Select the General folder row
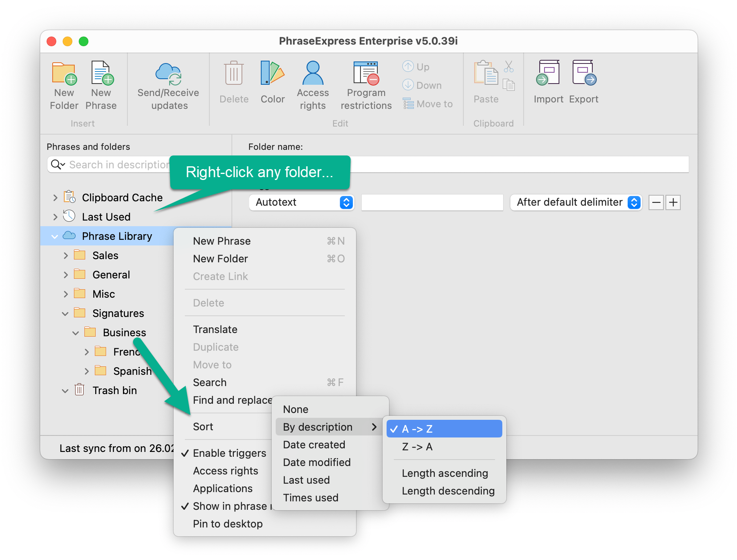The image size is (737, 560). (107, 275)
